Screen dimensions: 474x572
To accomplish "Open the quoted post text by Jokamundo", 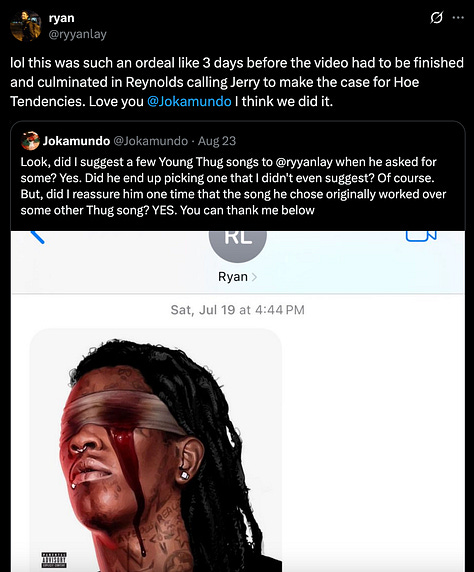I will click(x=233, y=186).
